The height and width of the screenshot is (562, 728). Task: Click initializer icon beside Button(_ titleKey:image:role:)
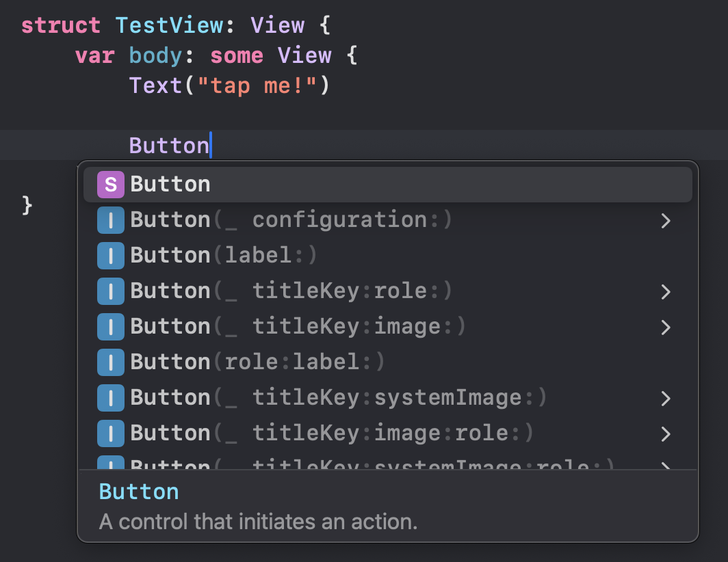click(x=110, y=433)
